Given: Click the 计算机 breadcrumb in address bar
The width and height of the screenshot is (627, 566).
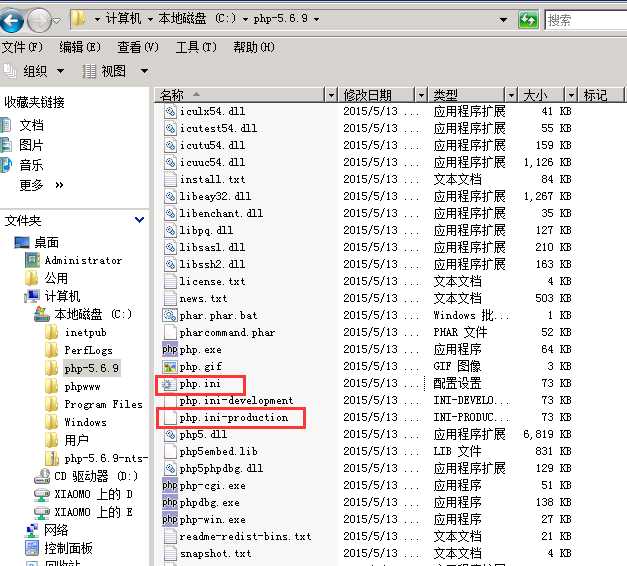Looking at the screenshot, I should pos(123,18).
